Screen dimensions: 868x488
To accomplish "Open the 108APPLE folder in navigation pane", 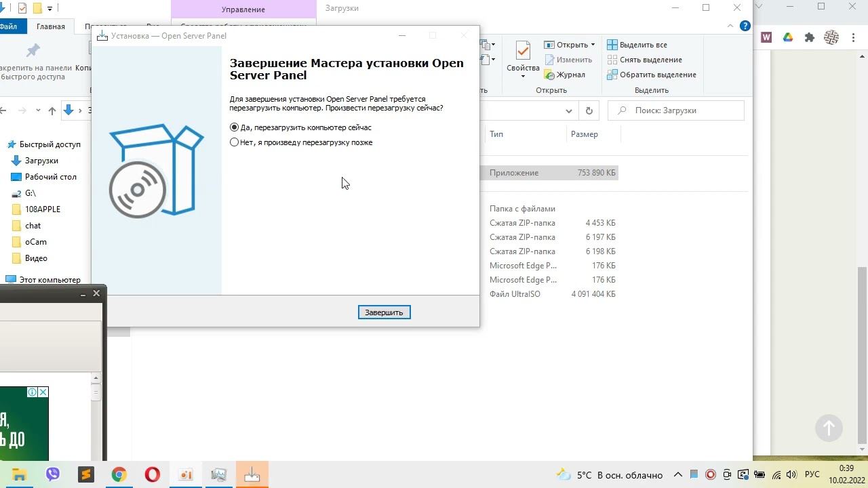I will pos(37,209).
